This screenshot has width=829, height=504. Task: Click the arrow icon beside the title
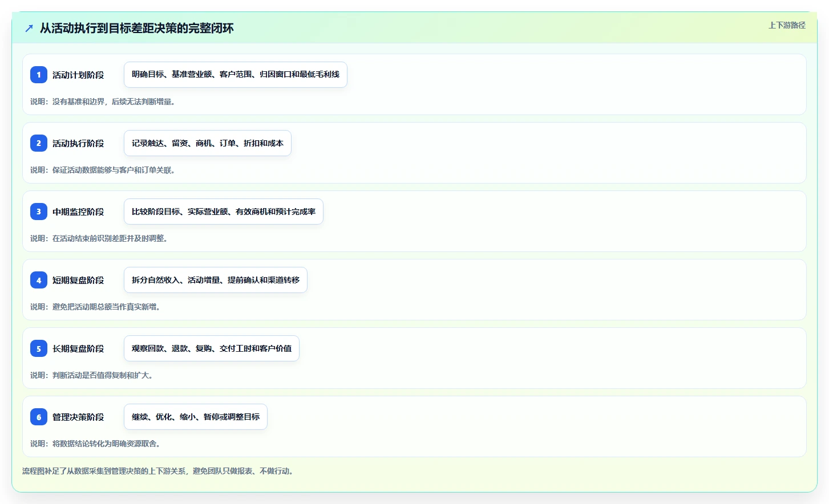click(x=29, y=28)
